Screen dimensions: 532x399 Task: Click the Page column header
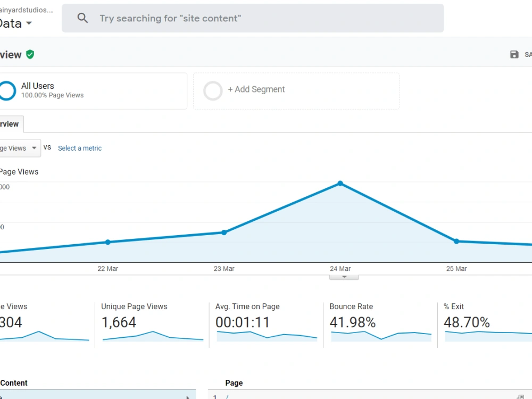234,383
